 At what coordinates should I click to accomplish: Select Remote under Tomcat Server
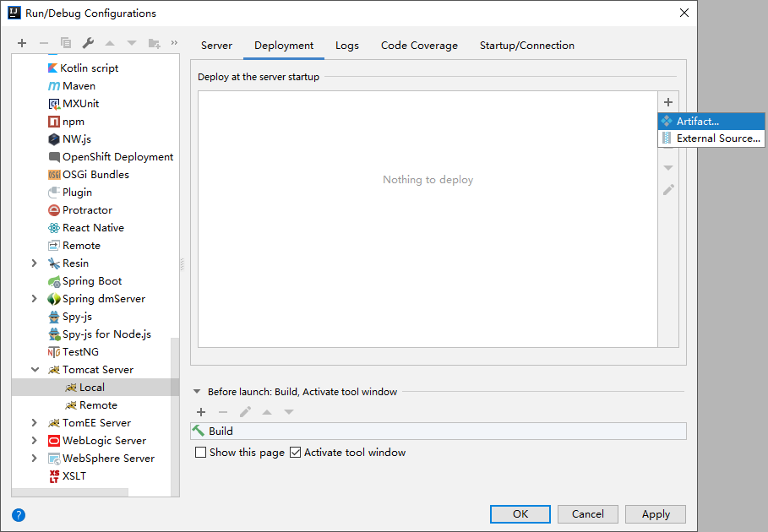(x=91, y=404)
